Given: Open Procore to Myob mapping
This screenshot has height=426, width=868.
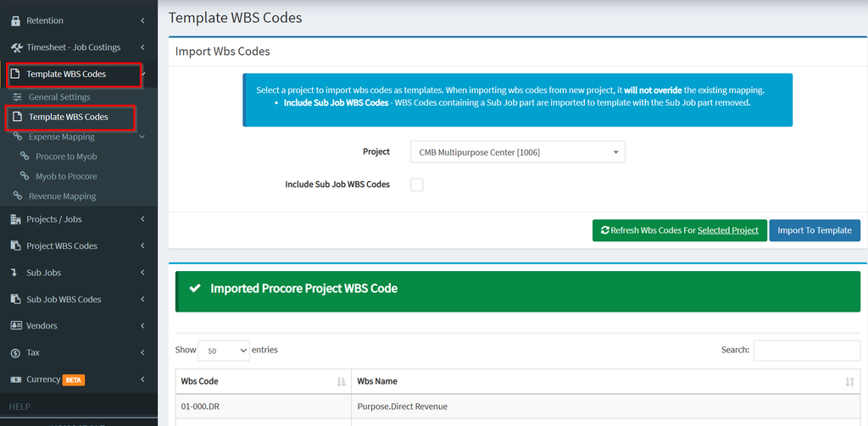Looking at the screenshot, I should pyautogui.click(x=66, y=157).
